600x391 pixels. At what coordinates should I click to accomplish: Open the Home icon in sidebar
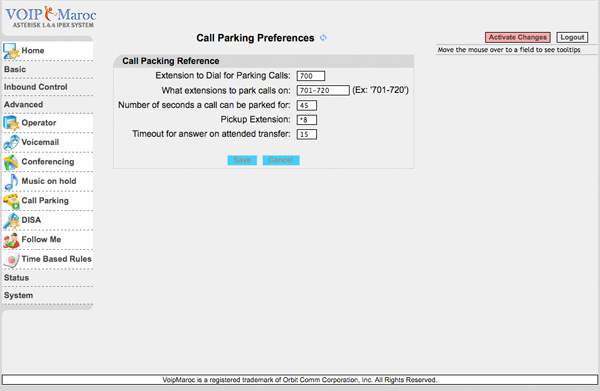pyautogui.click(x=11, y=51)
